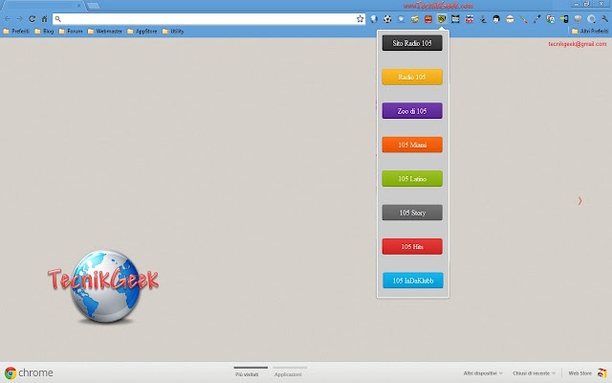
Task: Click the face avatar extension icon
Action: coord(496,19)
